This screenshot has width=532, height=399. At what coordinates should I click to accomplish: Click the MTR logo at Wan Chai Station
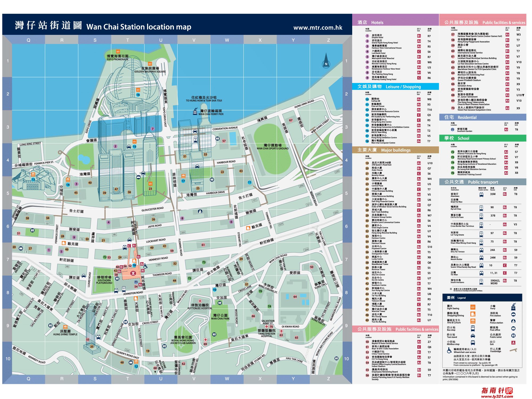point(133,273)
